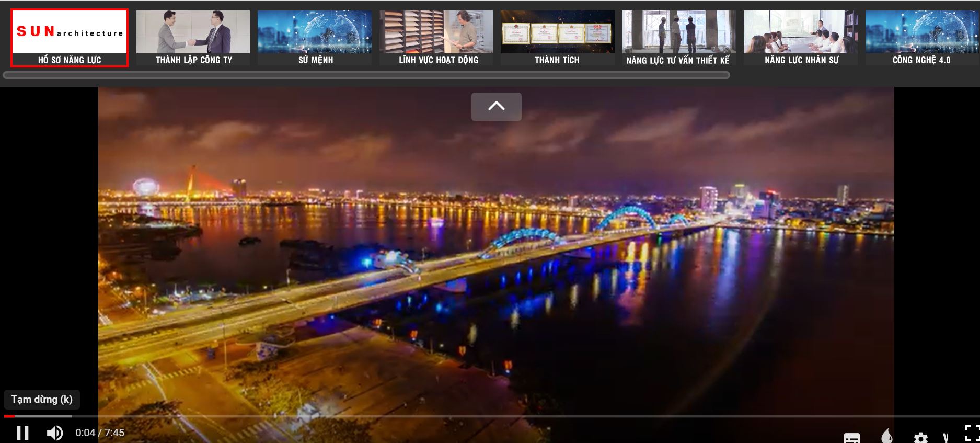The image size is (980, 443).
Task: Collapse the chapter strip with the up chevron
Action: pos(497,106)
